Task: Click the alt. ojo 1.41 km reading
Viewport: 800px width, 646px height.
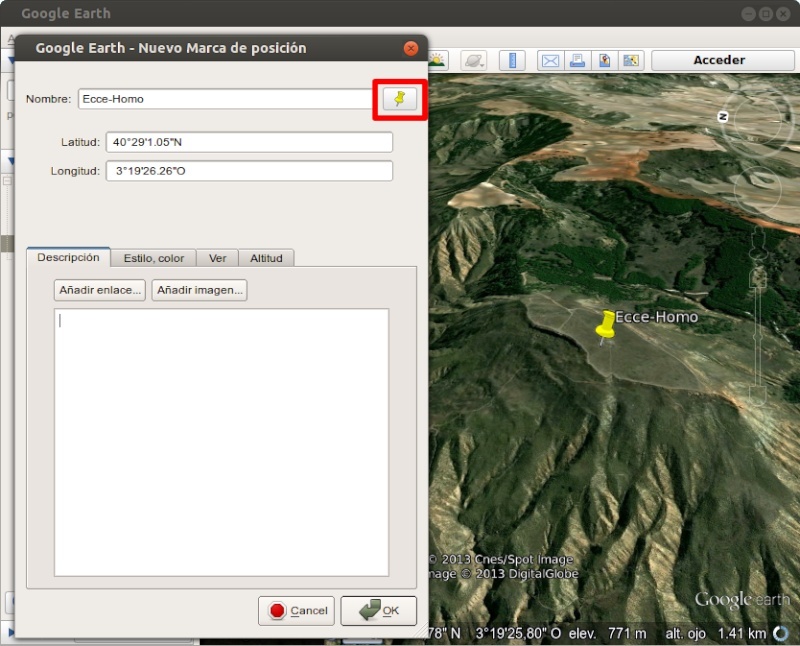Action: tap(715, 634)
